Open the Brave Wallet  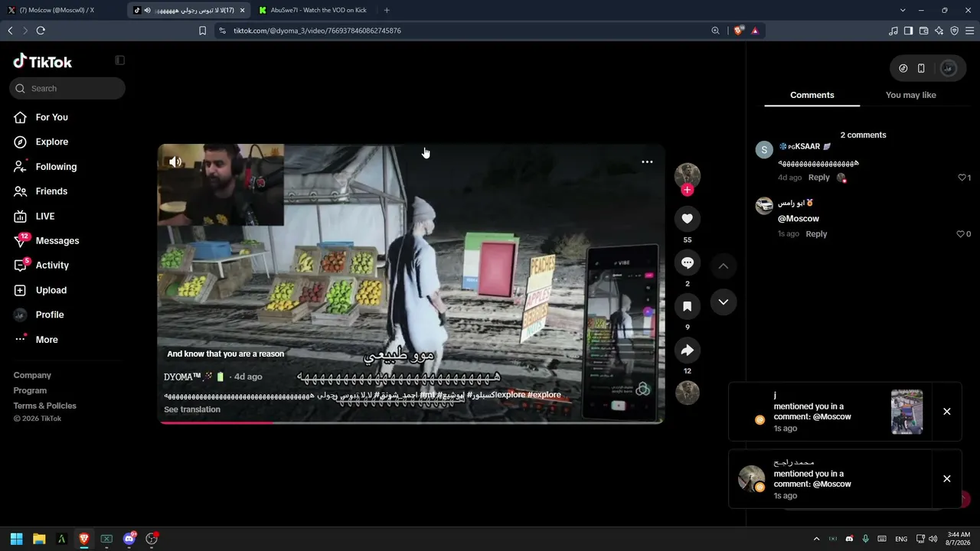tap(923, 31)
